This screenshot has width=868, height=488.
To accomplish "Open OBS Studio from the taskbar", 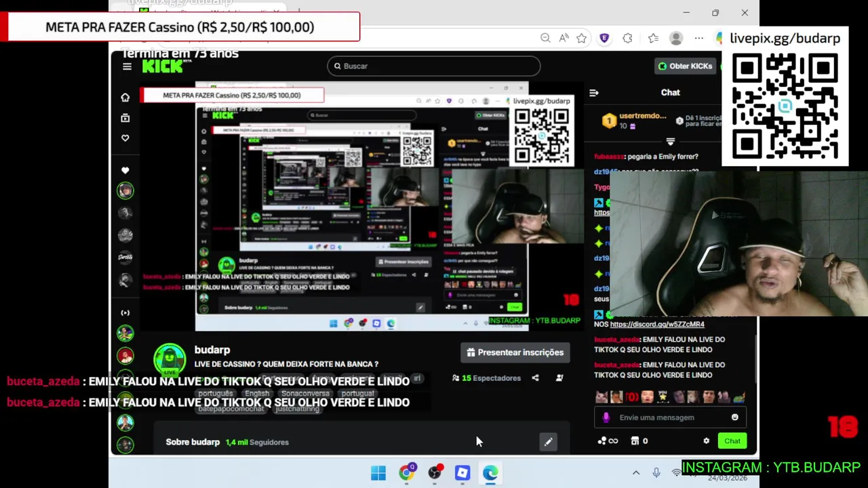I will coord(435,472).
